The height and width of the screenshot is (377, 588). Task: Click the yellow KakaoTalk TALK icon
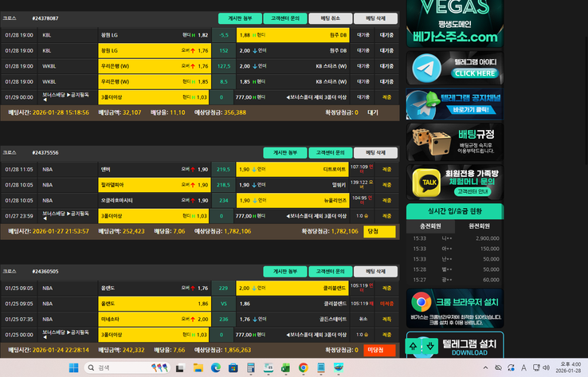pos(428,183)
